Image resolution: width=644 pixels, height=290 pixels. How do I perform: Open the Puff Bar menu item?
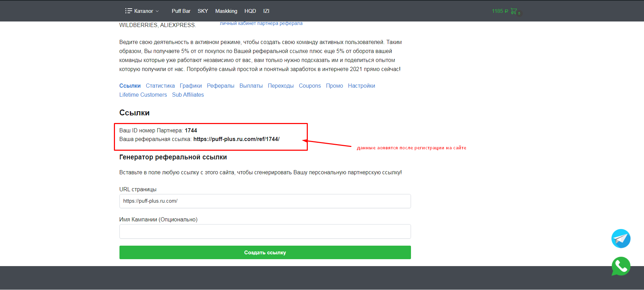[181, 11]
